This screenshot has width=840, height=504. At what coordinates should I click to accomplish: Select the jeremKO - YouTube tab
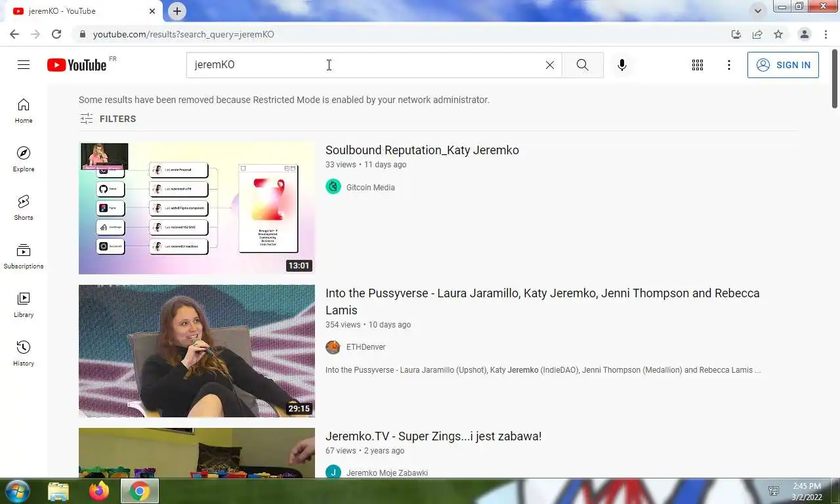(x=83, y=11)
